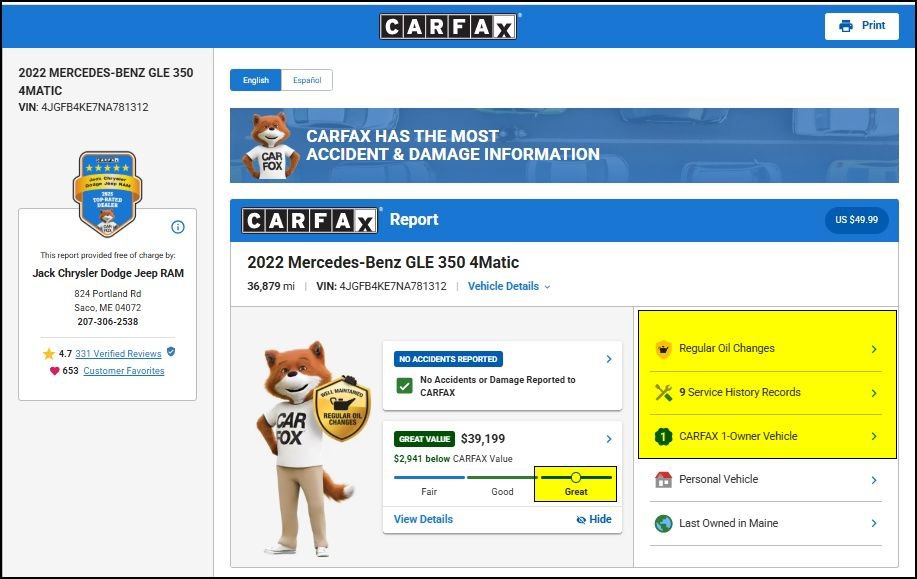Click the hide eye icon beside Hide

click(x=581, y=520)
